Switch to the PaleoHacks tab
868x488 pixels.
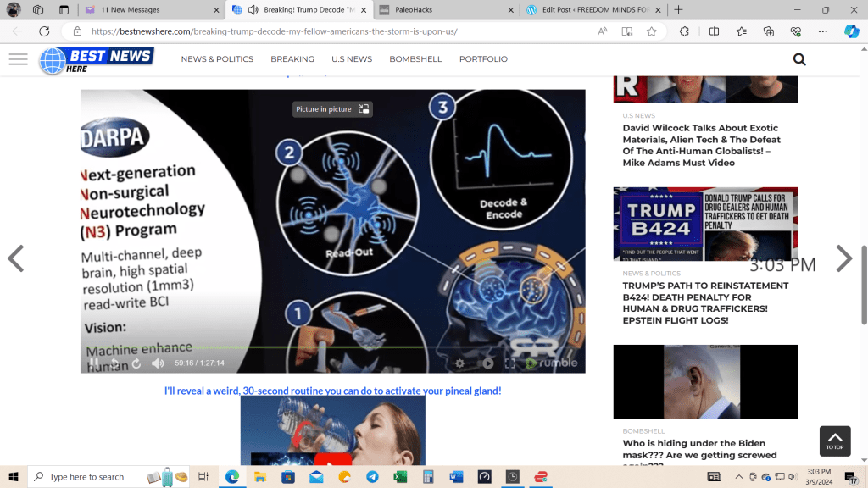click(x=441, y=10)
